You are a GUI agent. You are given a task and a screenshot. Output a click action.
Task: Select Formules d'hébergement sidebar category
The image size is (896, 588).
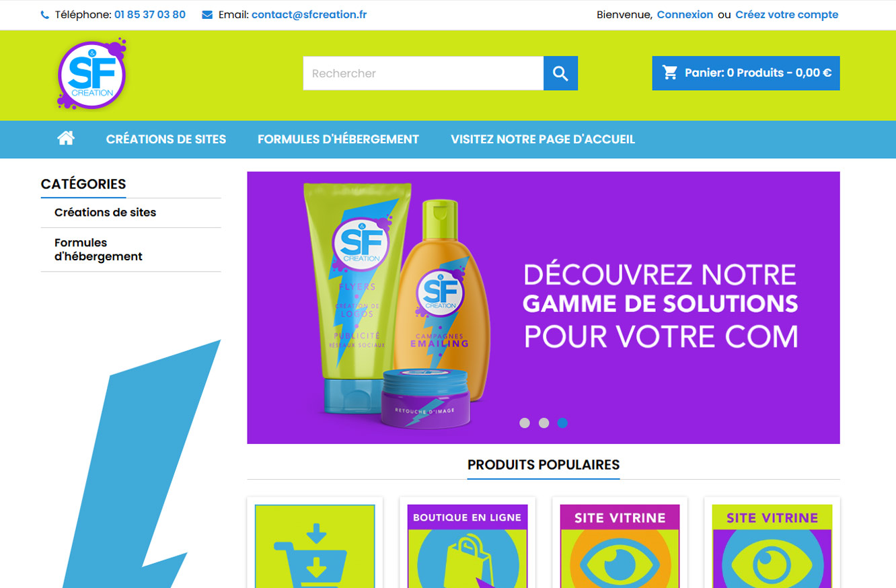tap(98, 250)
